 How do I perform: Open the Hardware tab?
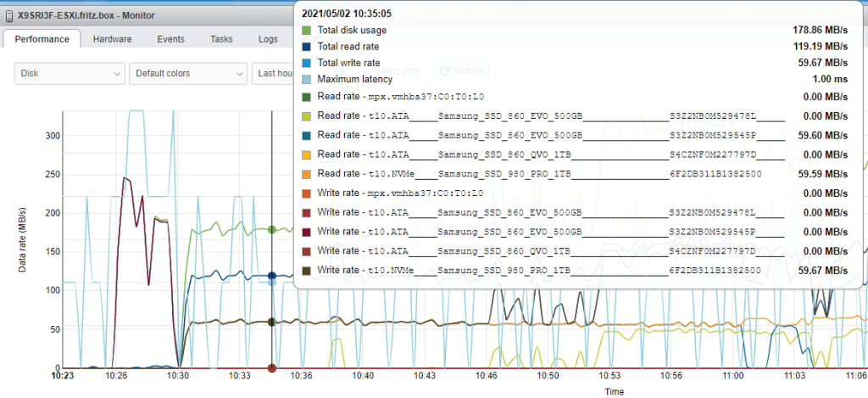click(x=113, y=39)
